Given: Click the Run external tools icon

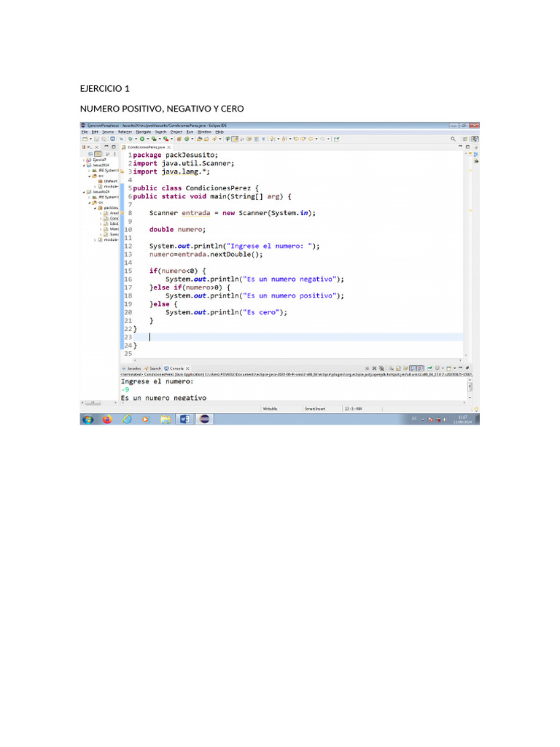Looking at the screenshot, I should 166,139.
